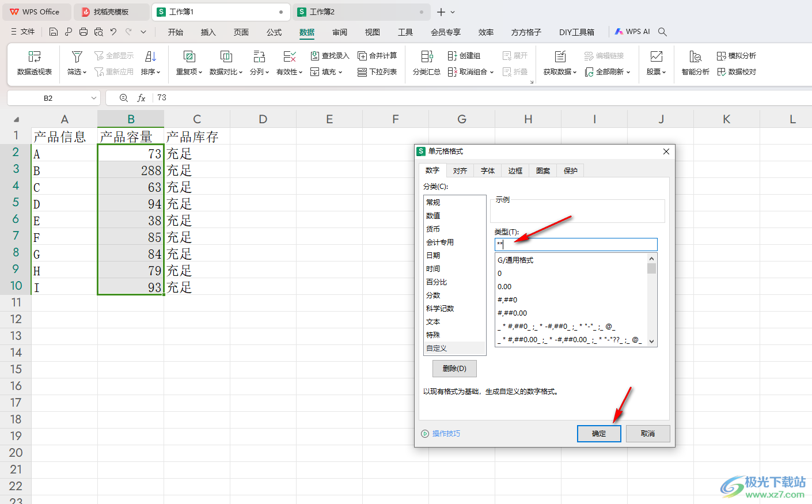The image size is (812, 504).
Task: Open the 字体 tab in format dialog
Action: point(488,170)
